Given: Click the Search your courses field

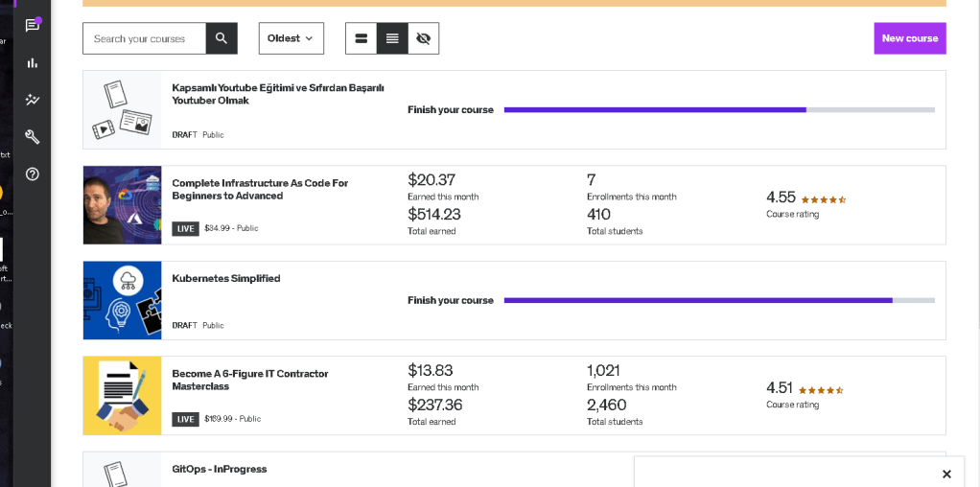Looking at the screenshot, I should coord(145,38).
